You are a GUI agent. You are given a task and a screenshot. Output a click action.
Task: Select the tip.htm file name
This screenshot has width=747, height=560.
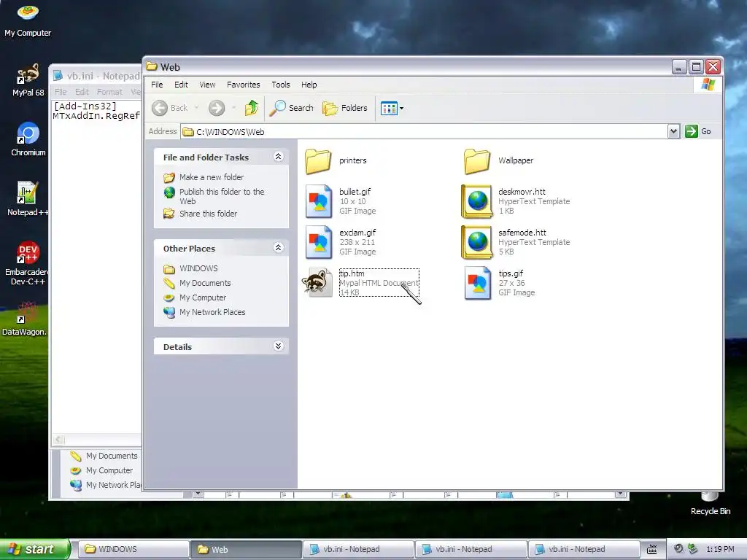[352, 273]
